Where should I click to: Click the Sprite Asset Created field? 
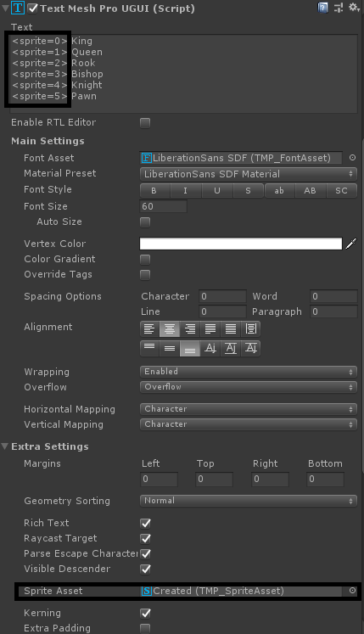(x=241, y=591)
